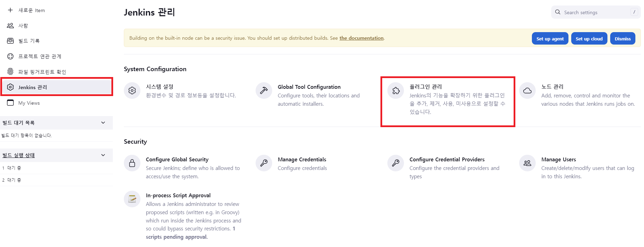Click the fingerprint icon for 파일 핑거프린트 확인
Viewport: 644px width, 247px height.
tap(10, 72)
